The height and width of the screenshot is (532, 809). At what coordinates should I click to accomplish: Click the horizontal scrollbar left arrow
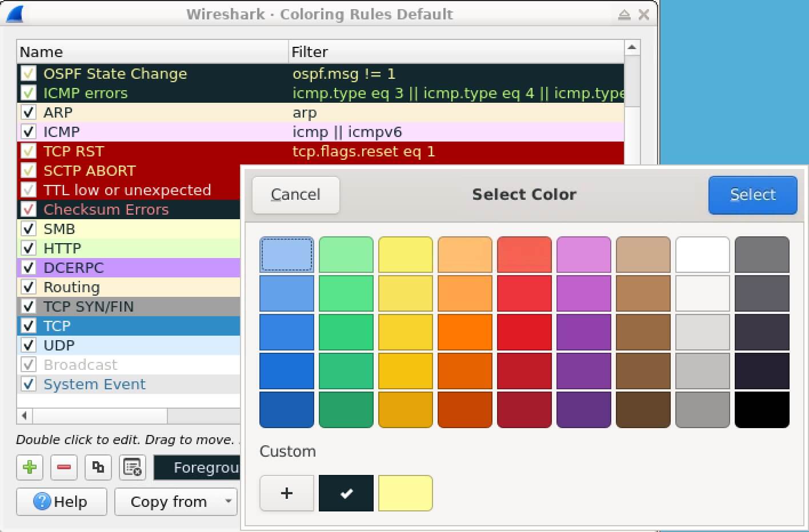click(25, 416)
